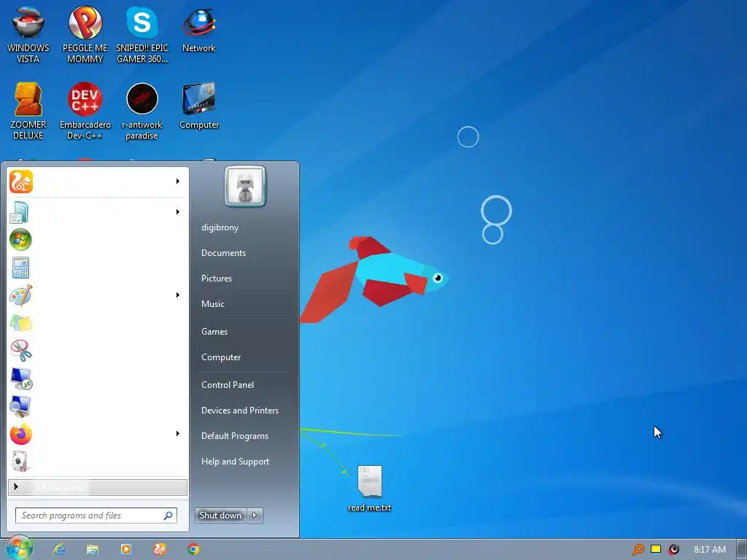747x560 pixels.
Task: Select the read me.txt file on desktop
Action: point(369,489)
